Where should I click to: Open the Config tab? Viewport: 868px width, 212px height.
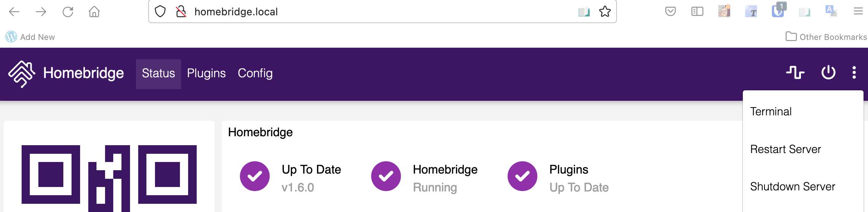[255, 73]
